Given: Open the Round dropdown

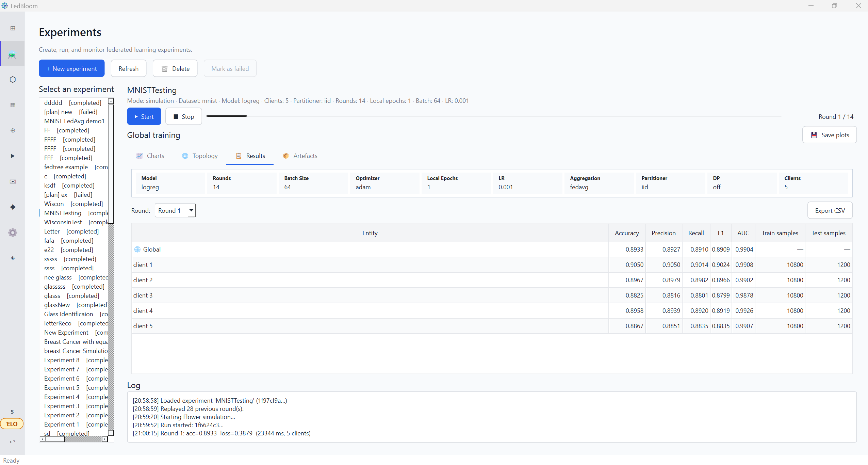Looking at the screenshot, I should pos(175,210).
